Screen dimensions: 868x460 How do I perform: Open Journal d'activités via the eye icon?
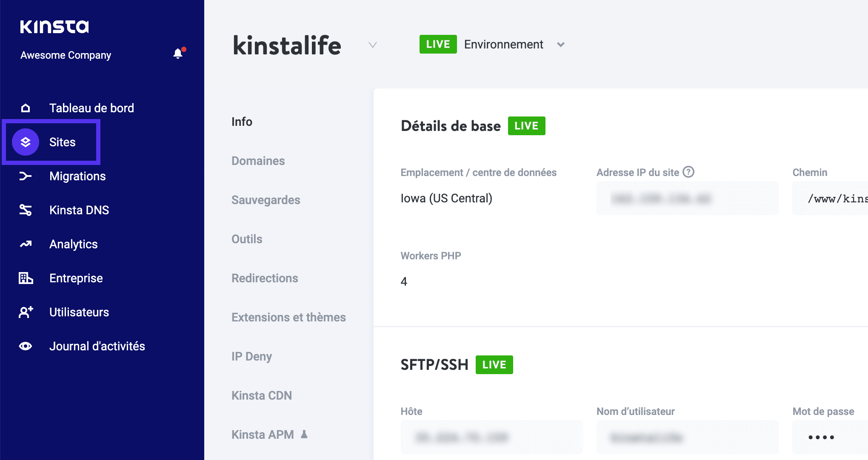[x=26, y=346]
